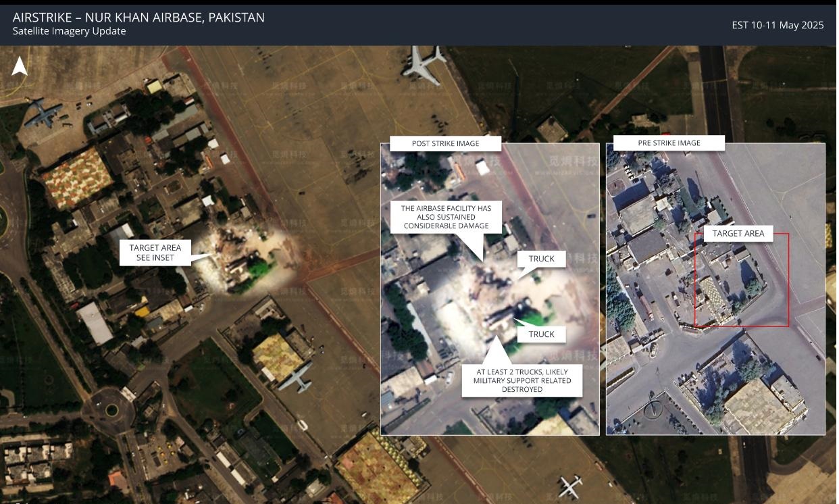Select the 'PRE STRIKE IMAGE' tab label
Screen dimensions: 839x504
669,143
